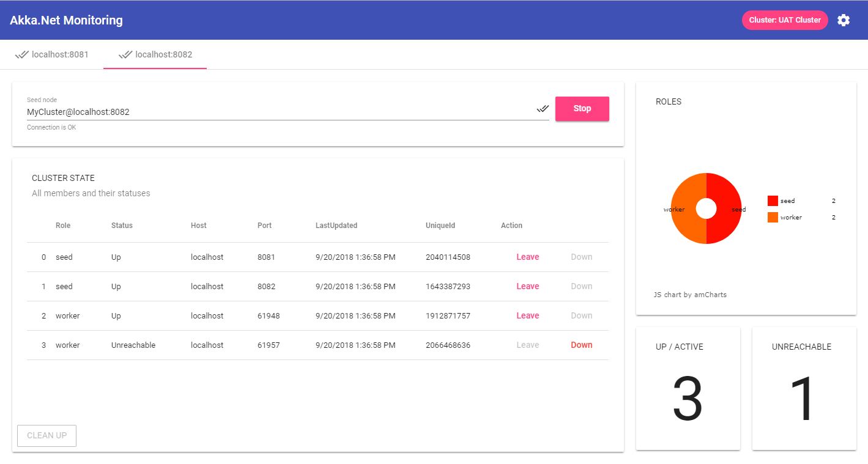868x464 pixels.
Task: Edit the Seed node address field
Action: point(278,112)
